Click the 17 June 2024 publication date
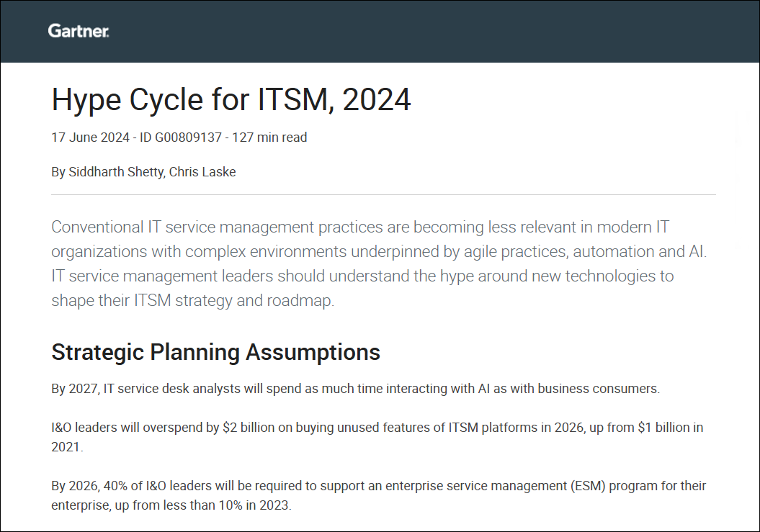This screenshot has width=760, height=532. click(x=89, y=137)
